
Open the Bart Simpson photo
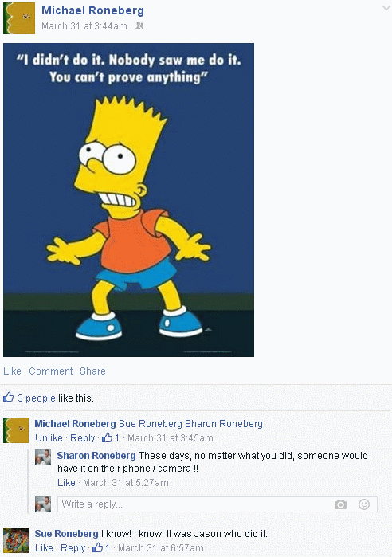pyautogui.click(x=128, y=200)
